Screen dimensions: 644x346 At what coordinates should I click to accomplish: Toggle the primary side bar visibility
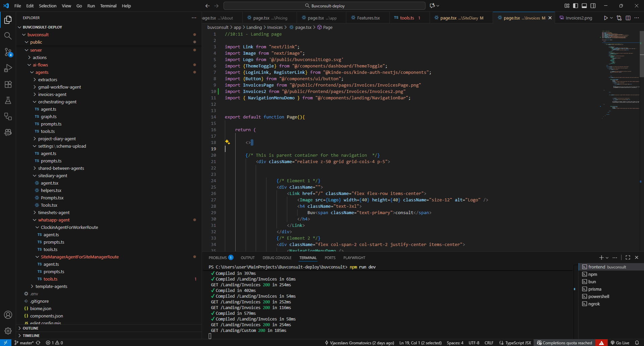pyautogui.click(x=576, y=6)
